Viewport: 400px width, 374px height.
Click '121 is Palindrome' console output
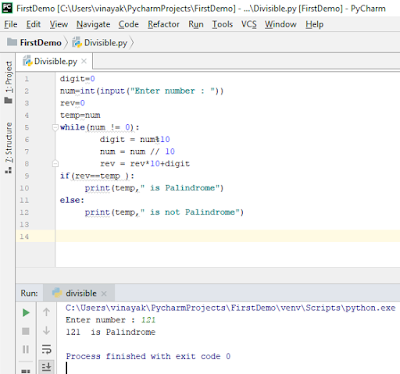point(110,332)
